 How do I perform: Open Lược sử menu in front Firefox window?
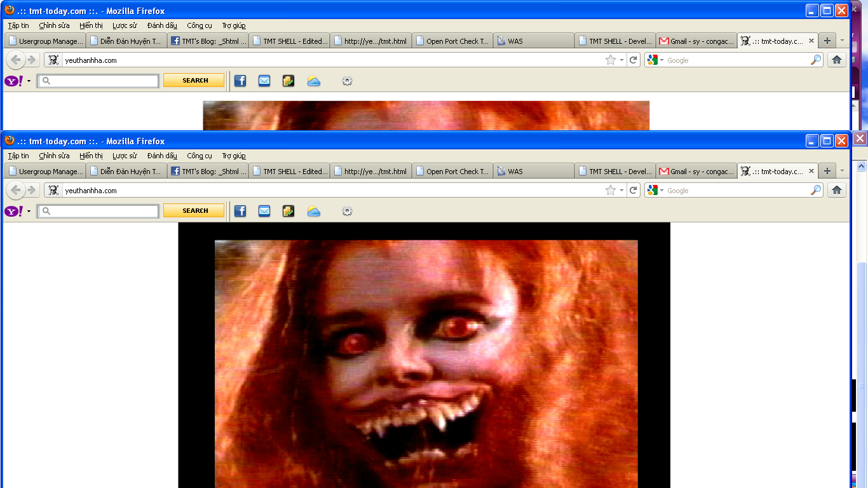(x=125, y=156)
